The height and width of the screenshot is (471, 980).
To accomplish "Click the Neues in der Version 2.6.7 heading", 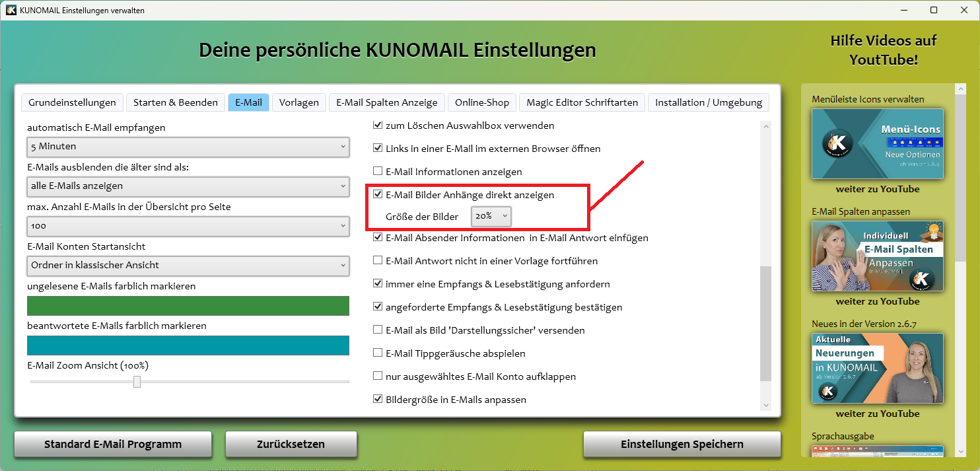I will coord(864,324).
